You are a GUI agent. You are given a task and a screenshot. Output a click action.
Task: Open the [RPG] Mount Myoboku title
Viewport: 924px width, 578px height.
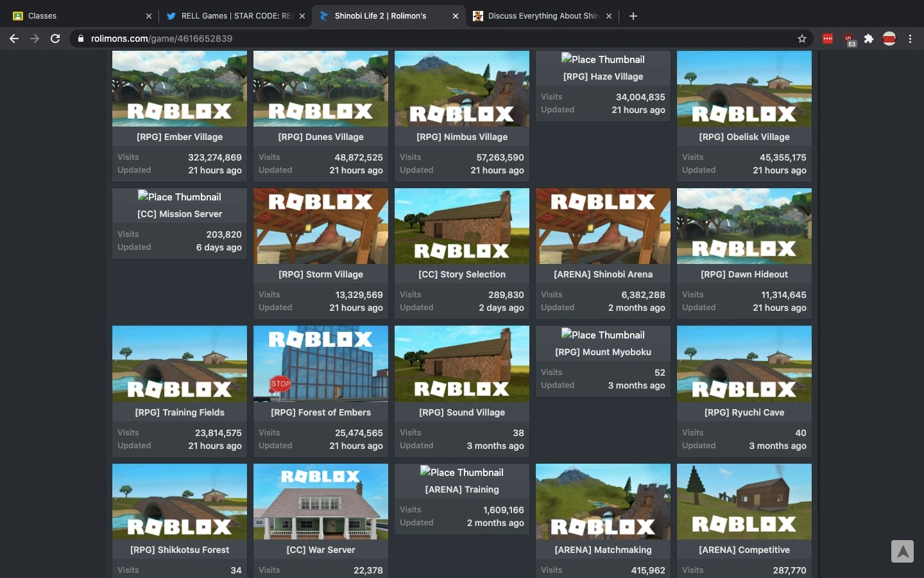click(x=603, y=352)
